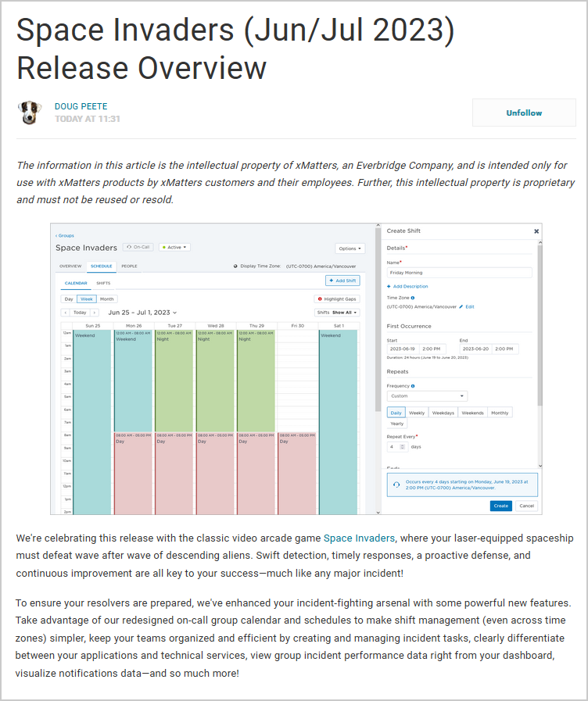The height and width of the screenshot is (701, 588).
Task: Click the Wed 28 column header
Action: pyautogui.click(x=216, y=326)
